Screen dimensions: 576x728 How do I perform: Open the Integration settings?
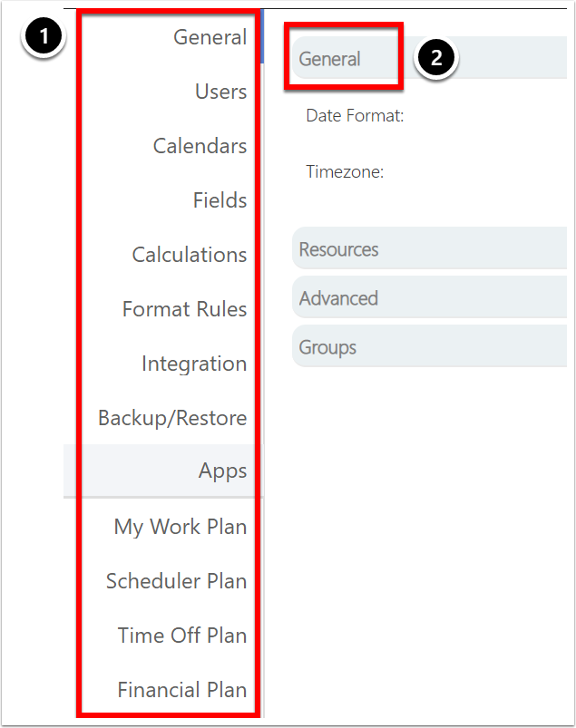pos(194,363)
